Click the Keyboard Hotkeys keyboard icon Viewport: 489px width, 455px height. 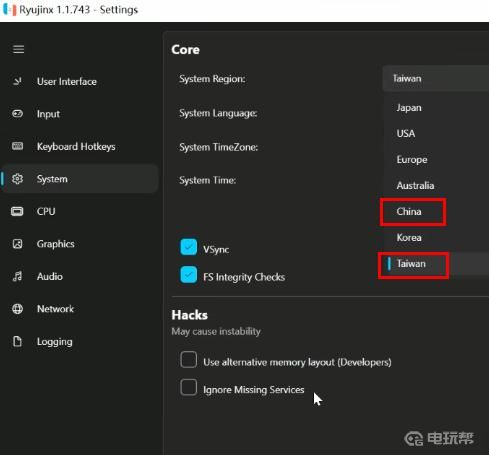click(17, 146)
